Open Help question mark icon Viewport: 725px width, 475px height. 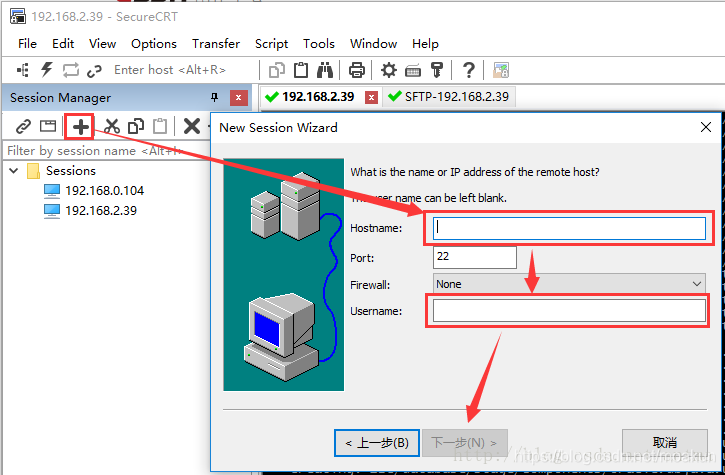pos(468,70)
